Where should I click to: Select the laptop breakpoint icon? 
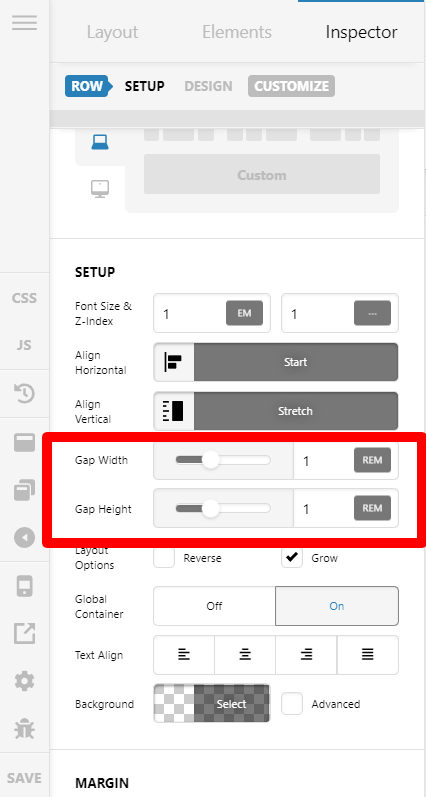100,142
